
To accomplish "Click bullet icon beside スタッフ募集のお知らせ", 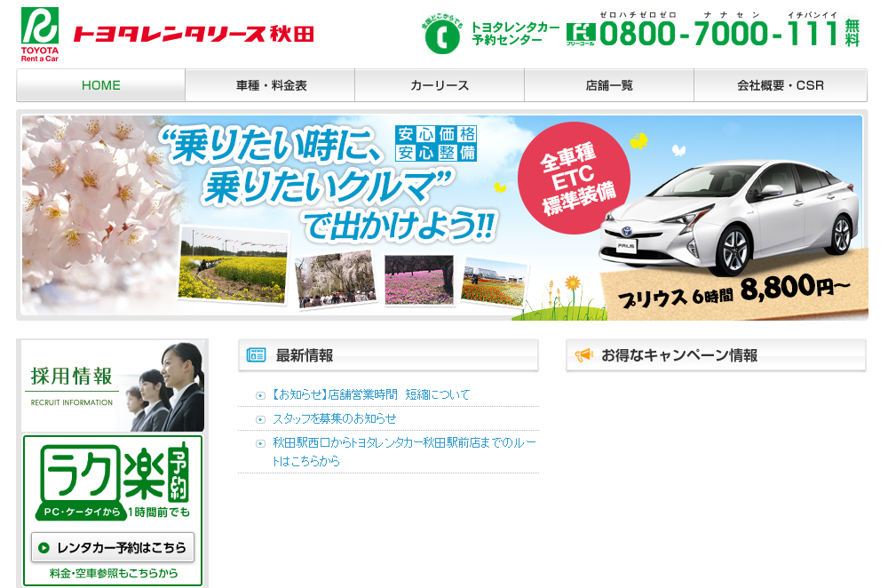I will [260, 420].
